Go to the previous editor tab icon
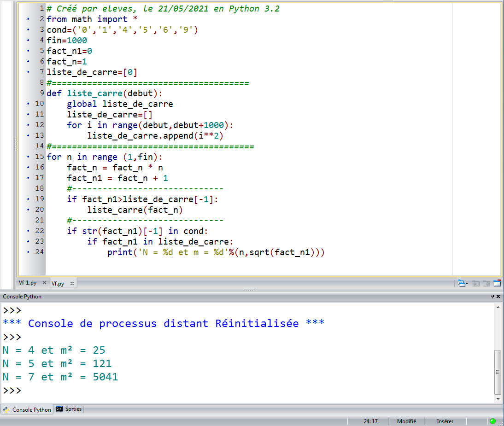The width and height of the screenshot is (504, 426). [x=476, y=283]
